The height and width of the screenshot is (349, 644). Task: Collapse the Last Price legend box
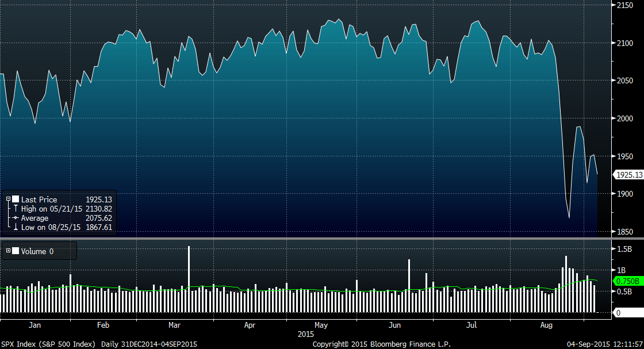click(x=8, y=199)
